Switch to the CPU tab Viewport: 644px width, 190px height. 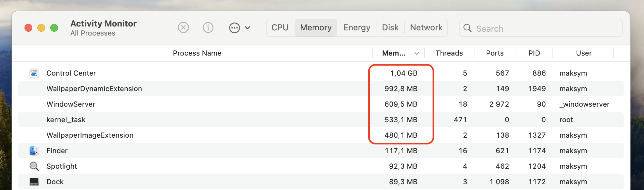[x=280, y=28]
